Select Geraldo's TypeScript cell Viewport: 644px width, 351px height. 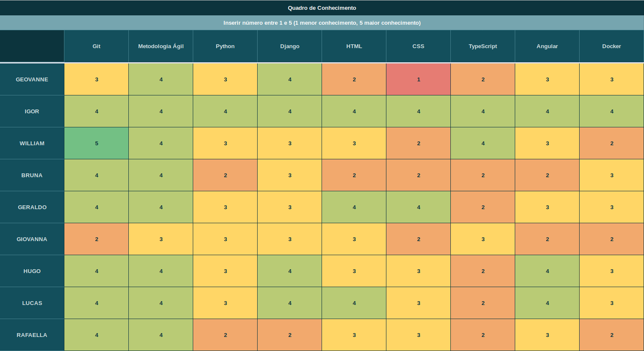pos(483,207)
